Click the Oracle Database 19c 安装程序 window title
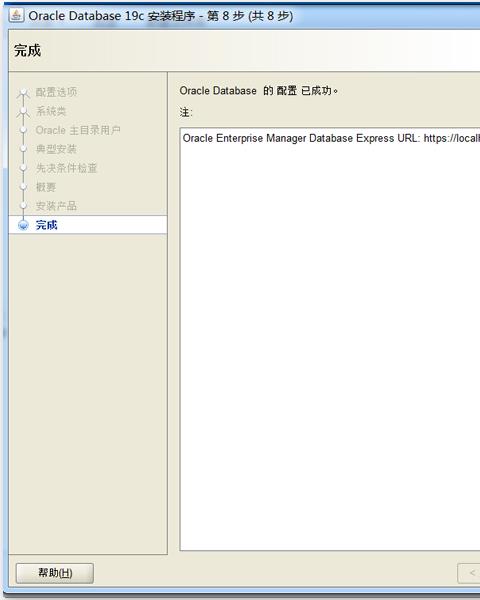Screen dimensions: 480x600 pyautogui.click(x=161, y=16)
